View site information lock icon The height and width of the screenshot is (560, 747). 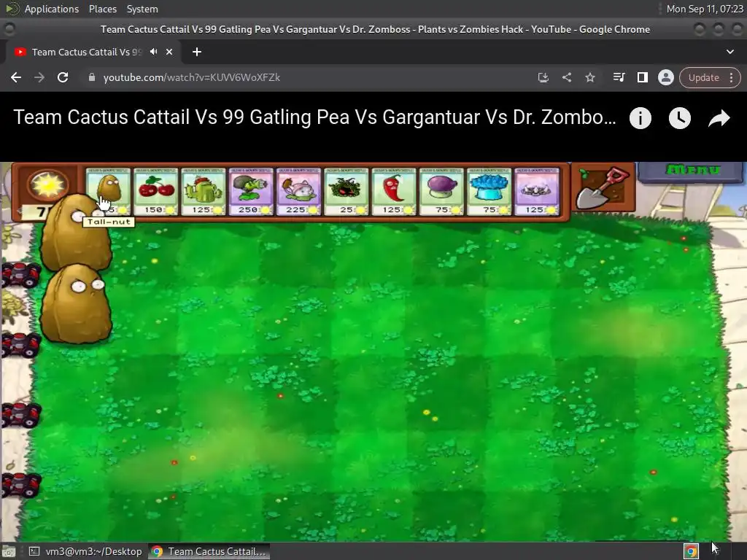[x=92, y=77]
